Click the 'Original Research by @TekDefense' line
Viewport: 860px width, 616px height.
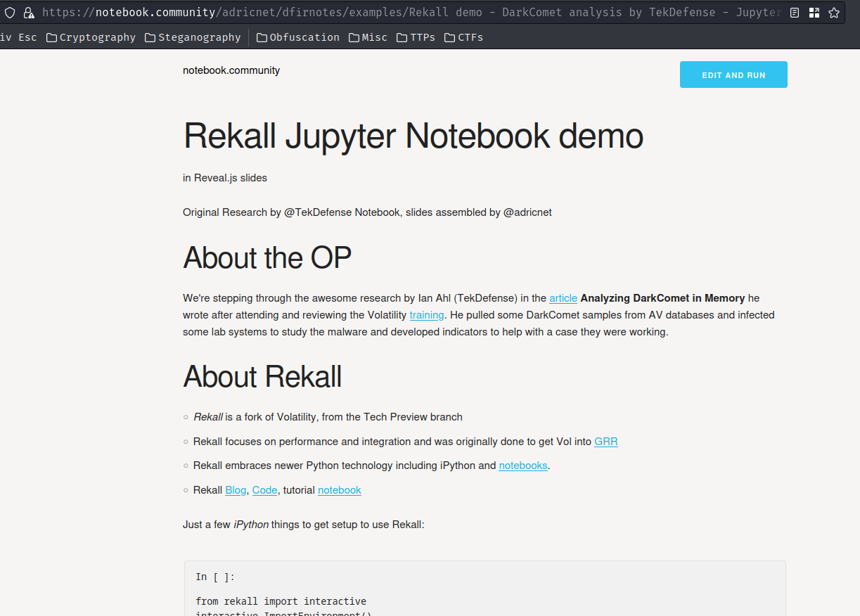(x=367, y=212)
